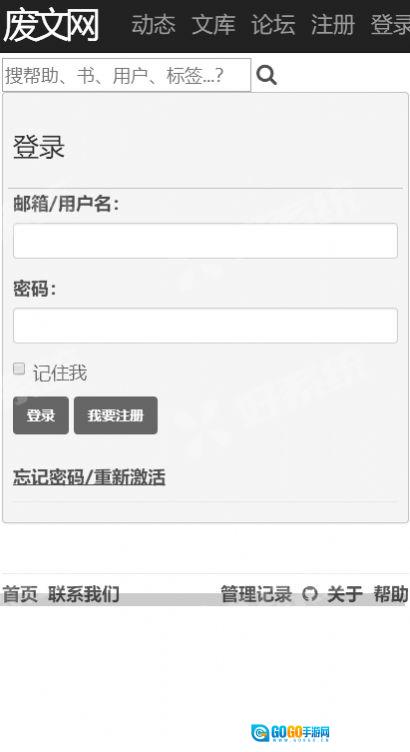
Task: Go to the 文库 section
Action: (x=213, y=24)
